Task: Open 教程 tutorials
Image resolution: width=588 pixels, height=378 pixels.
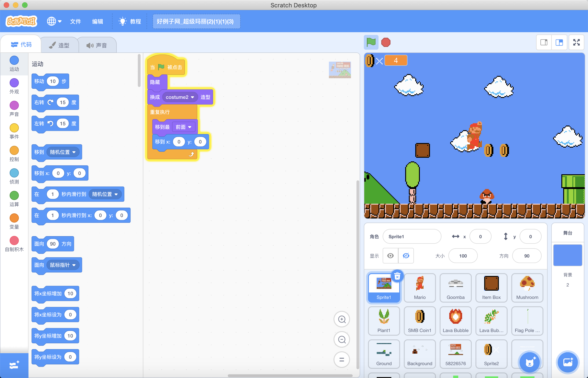Action: coord(130,21)
